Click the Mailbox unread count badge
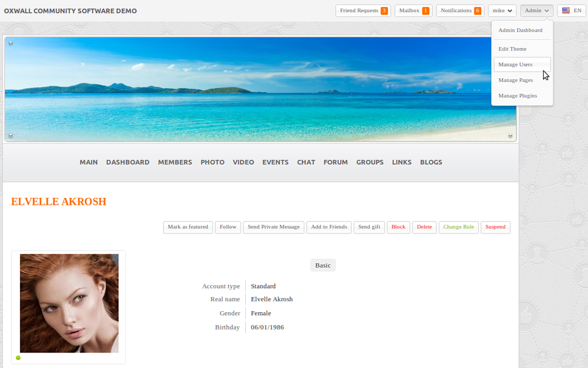Screen dimensions: 588x368 tap(425, 11)
